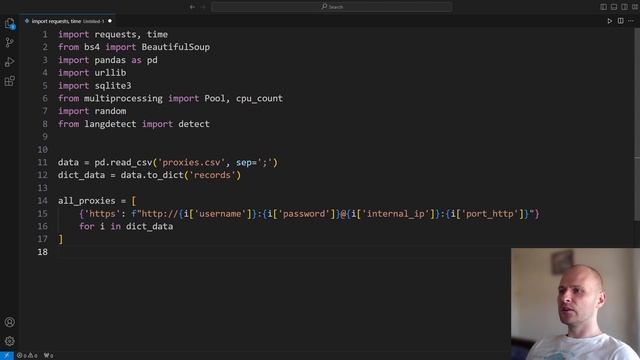Open the Manage gear icon
The image size is (640, 360).
click(x=9, y=341)
